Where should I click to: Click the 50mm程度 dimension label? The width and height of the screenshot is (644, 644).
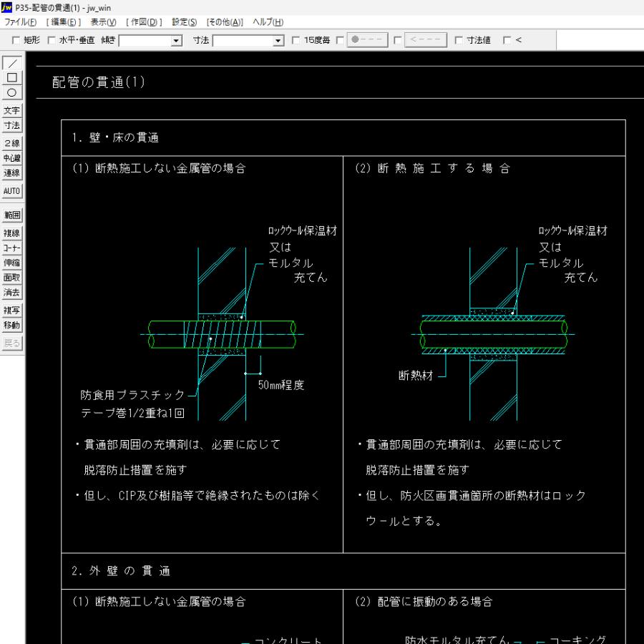point(281,385)
